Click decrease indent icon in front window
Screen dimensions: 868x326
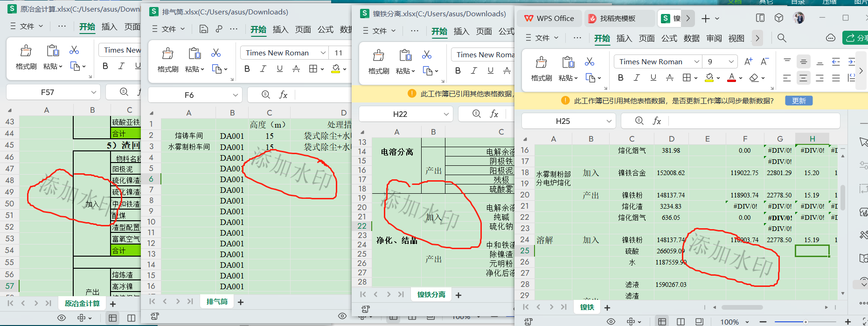[x=836, y=61]
